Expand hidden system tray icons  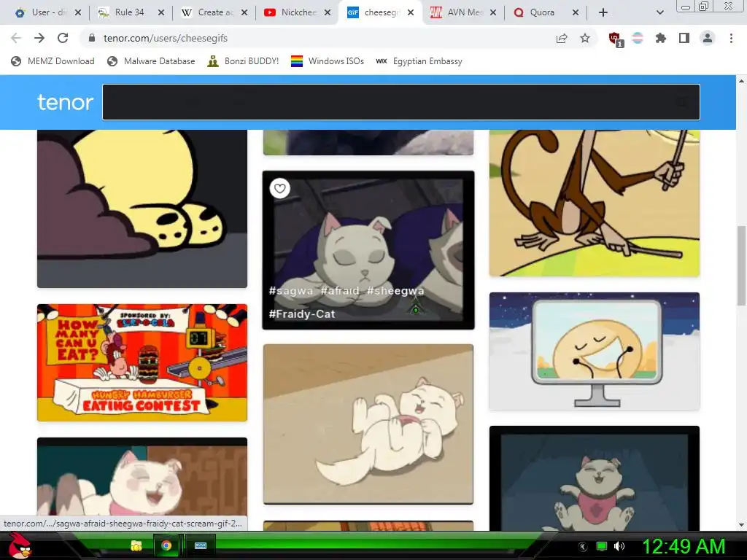582,546
